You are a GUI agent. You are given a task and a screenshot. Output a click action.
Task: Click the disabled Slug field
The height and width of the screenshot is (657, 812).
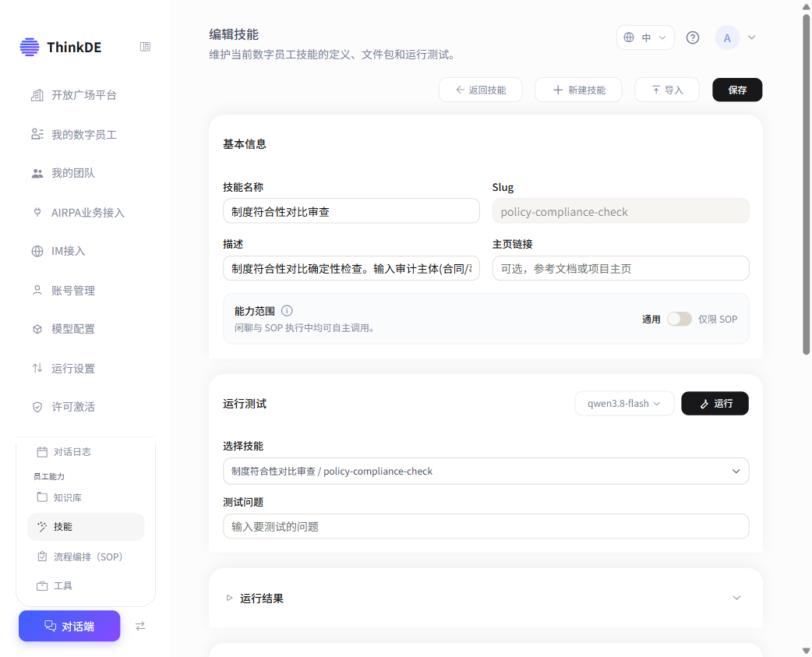pyautogui.click(x=620, y=211)
